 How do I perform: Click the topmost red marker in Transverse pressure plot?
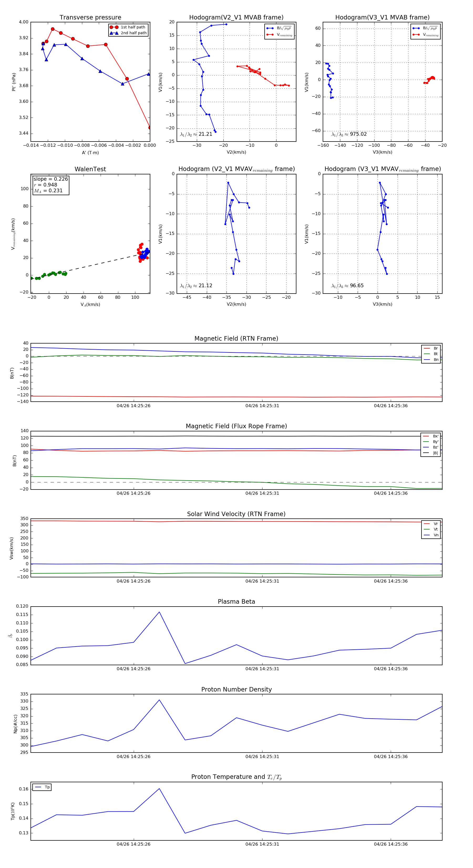[53, 29]
